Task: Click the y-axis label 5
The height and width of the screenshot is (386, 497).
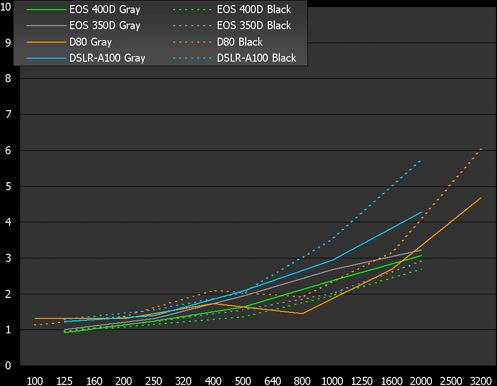Action: pos(8,186)
